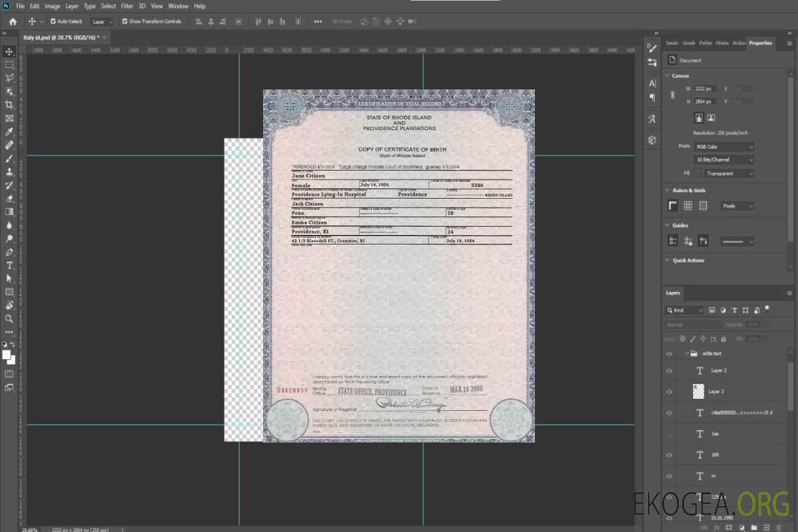The width and height of the screenshot is (798, 532).
Task: Open the 16 Bits/Channel dropdown
Action: click(x=723, y=160)
